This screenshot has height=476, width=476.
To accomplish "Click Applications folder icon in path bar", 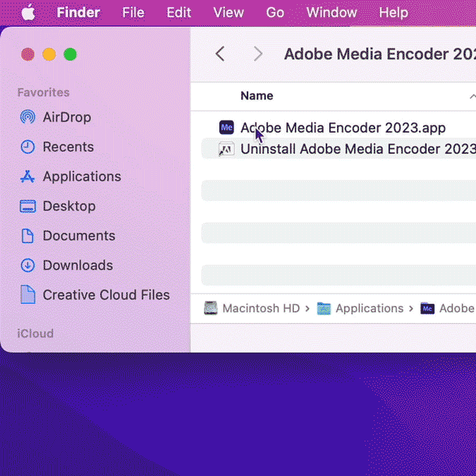I will (x=324, y=308).
